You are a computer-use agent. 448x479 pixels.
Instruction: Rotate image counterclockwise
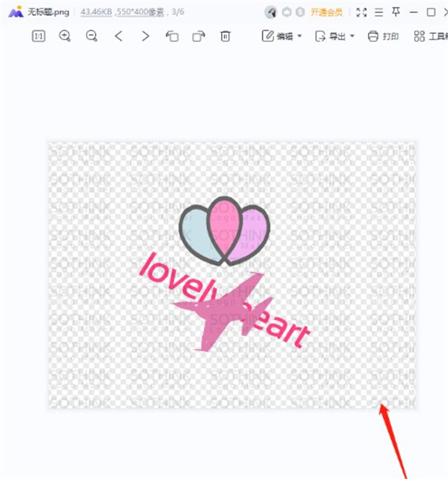(172, 36)
